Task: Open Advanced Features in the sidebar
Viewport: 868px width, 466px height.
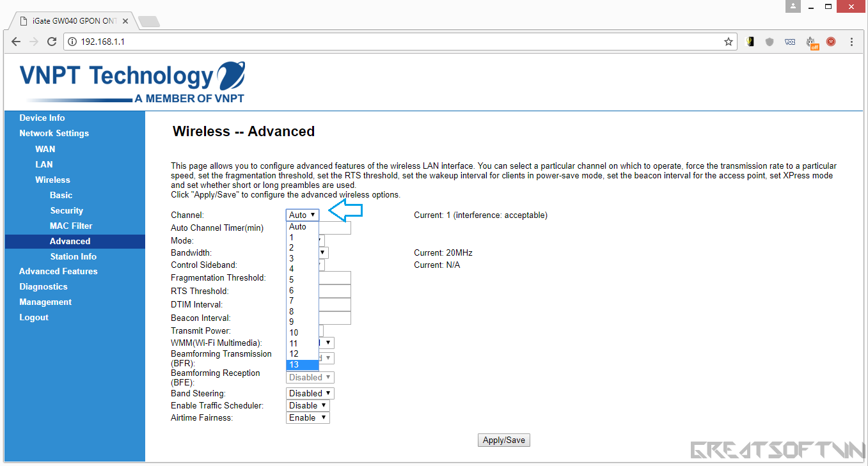Action: point(58,271)
